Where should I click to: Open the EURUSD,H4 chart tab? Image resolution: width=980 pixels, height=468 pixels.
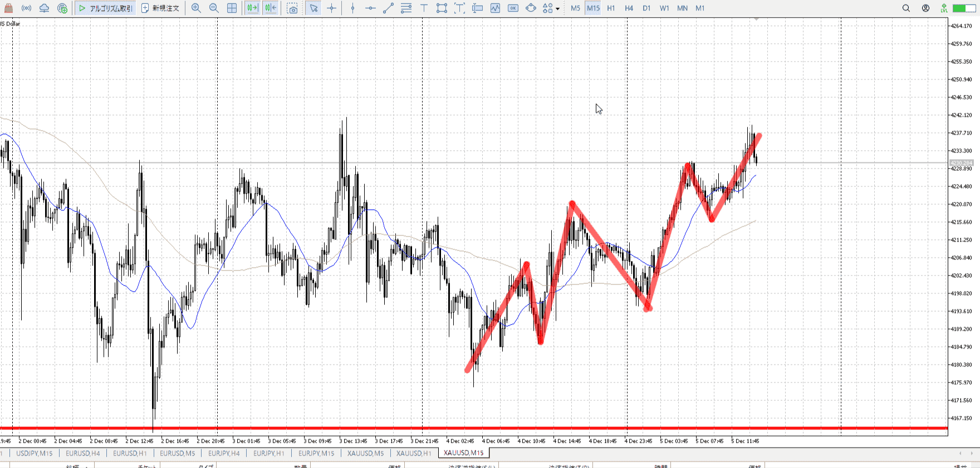(x=83, y=453)
